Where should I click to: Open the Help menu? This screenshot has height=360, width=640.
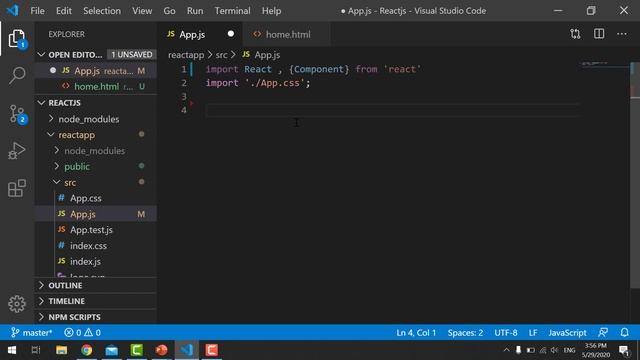[x=271, y=11]
